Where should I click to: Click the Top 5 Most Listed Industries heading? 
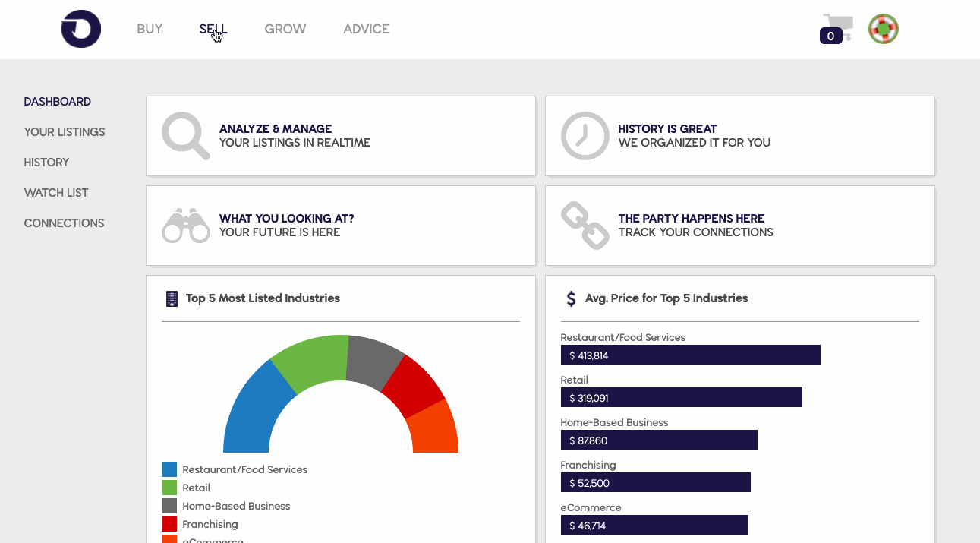coord(263,298)
